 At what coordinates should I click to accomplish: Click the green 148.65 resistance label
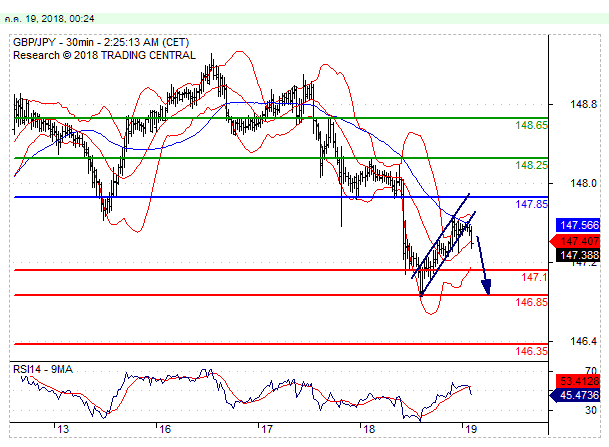point(531,125)
